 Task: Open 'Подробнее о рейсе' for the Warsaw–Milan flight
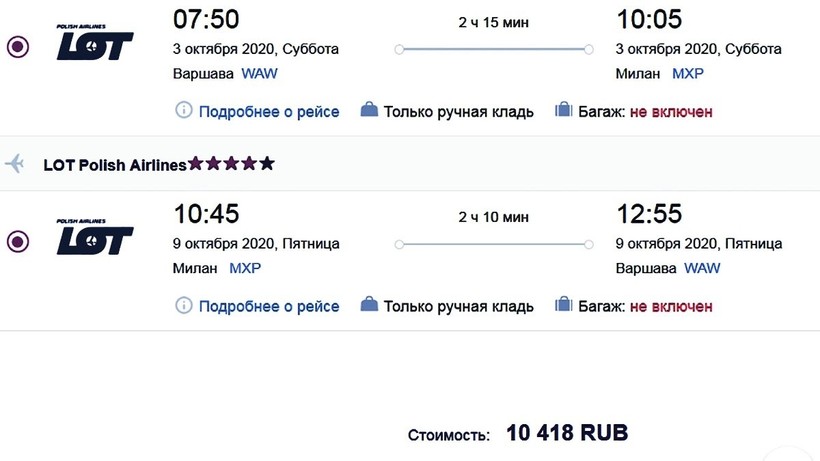(x=269, y=112)
